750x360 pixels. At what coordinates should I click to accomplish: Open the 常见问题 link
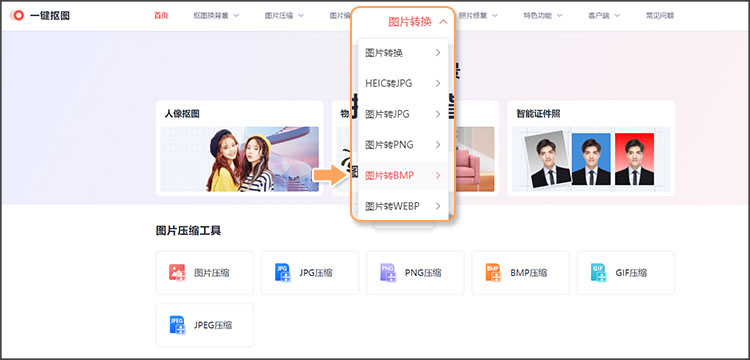click(660, 15)
